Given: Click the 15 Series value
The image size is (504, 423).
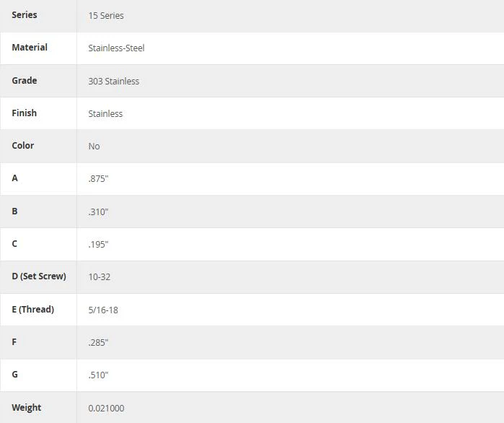Looking at the screenshot, I should [106, 16].
